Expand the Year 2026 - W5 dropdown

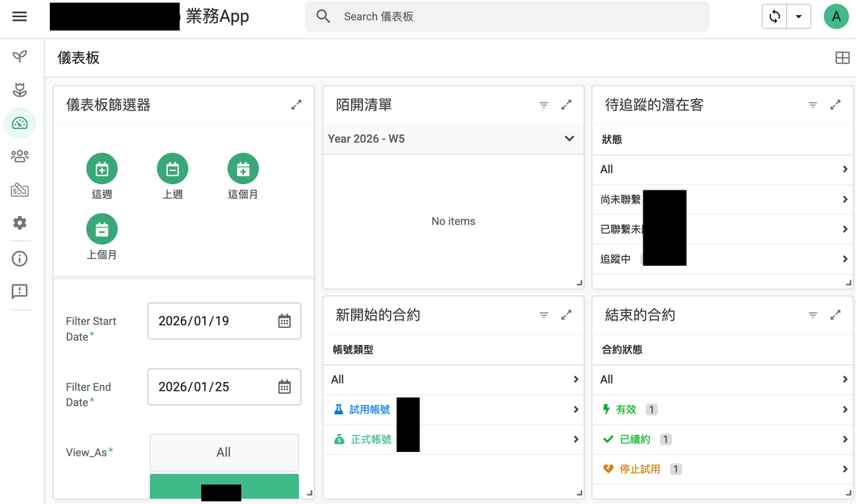coord(569,138)
